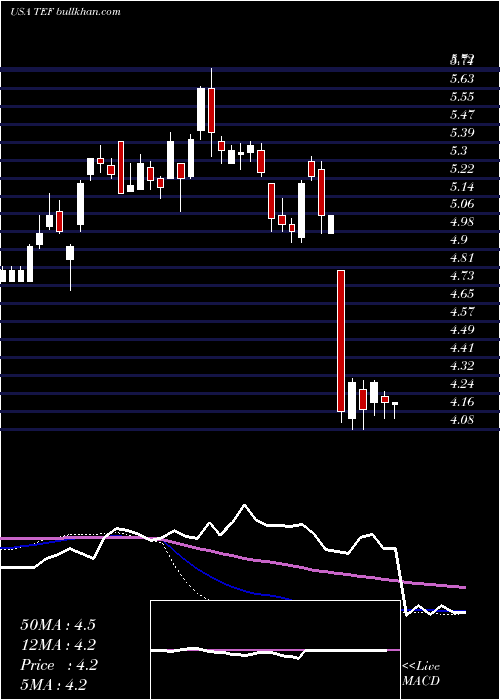Click the 5.39 price axis label
The height and width of the screenshot is (700, 500).
click(462, 133)
